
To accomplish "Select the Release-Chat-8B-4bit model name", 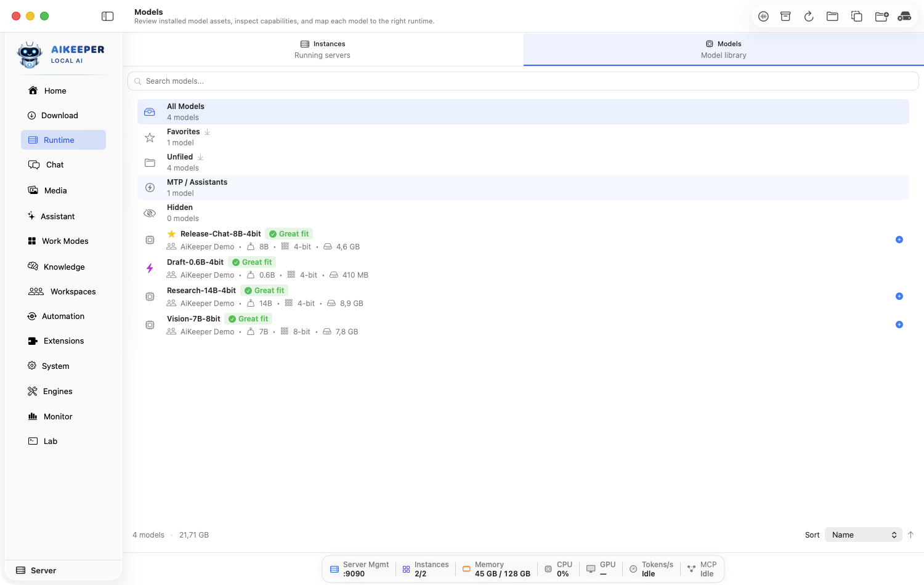I will pyautogui.click(x=221, y=234).
